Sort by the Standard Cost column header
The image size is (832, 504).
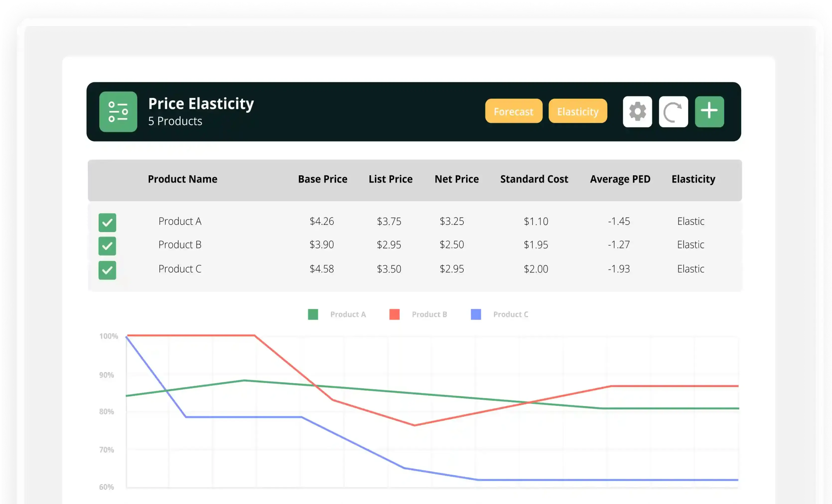pyautogui.click(x=534, y=179)
